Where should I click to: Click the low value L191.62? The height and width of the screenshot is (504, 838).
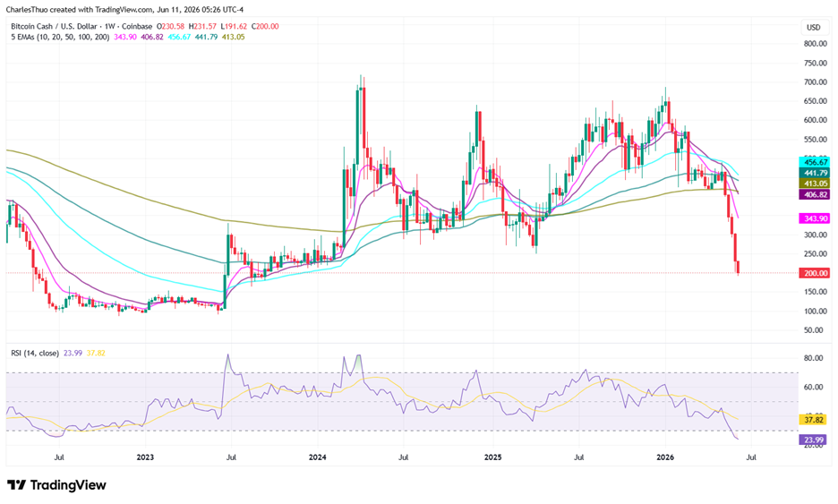click(x=233, y=26)
